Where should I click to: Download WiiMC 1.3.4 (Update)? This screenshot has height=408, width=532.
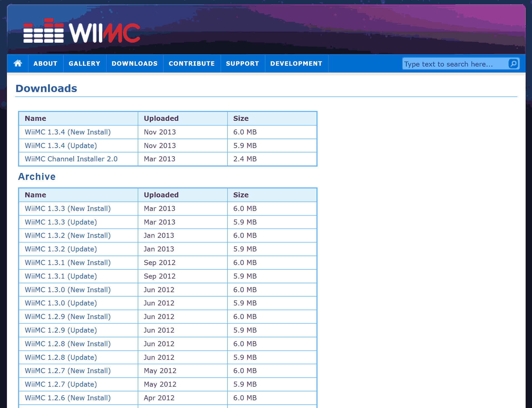click(61, 146)
